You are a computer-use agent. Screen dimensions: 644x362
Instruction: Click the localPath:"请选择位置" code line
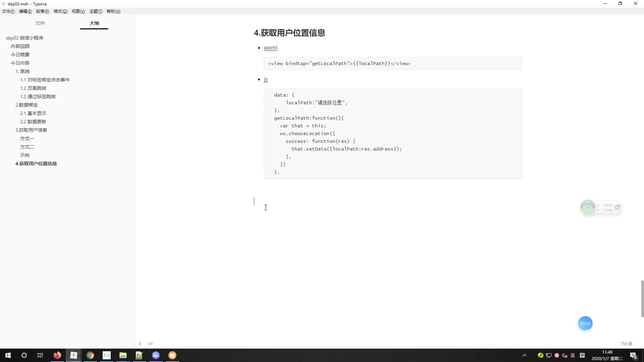click(x=317, y=103)
